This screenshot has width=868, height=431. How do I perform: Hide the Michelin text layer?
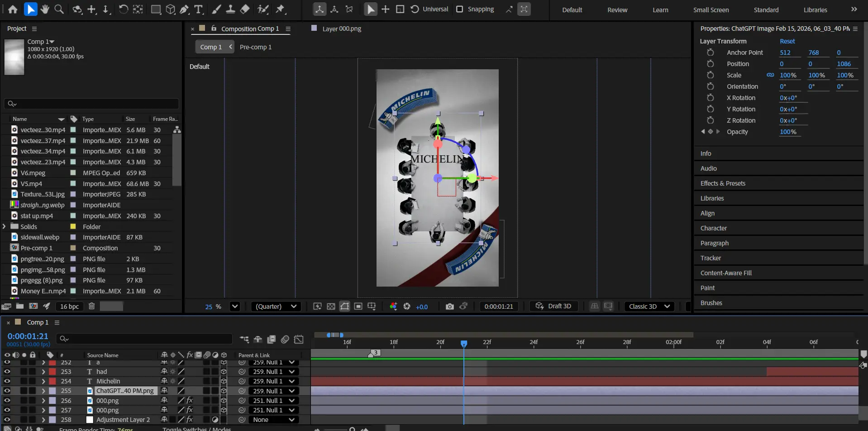(7, 381)
